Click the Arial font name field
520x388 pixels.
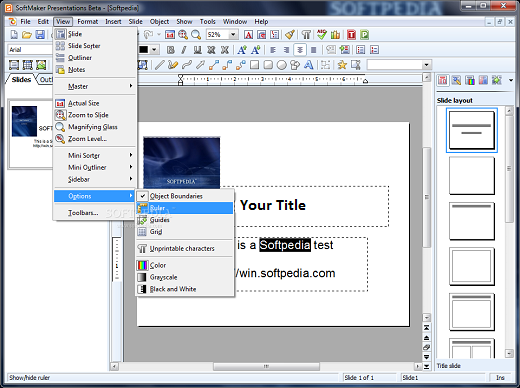point(30,50)
